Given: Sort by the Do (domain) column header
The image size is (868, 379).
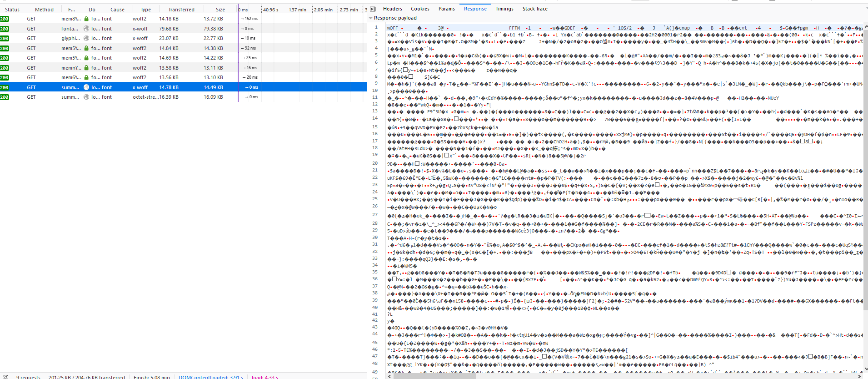Looking at the screenshot, I should coord(92,10).
